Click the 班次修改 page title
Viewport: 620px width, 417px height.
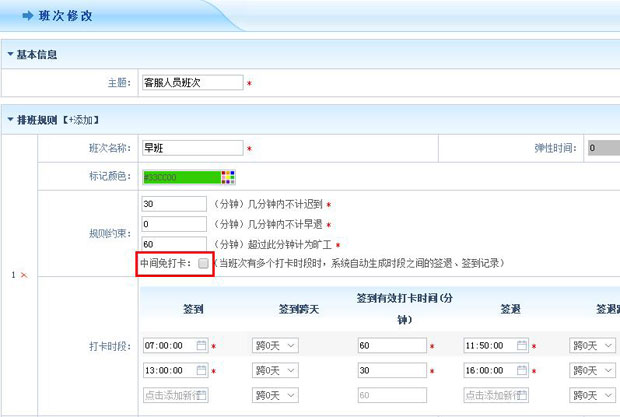click(66, 16)
